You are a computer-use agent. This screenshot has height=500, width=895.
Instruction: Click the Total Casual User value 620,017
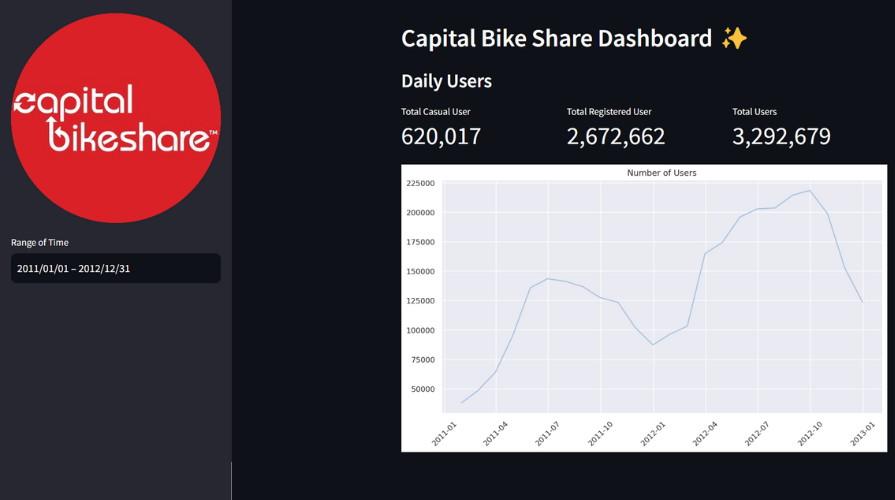(x=441, y=136)
